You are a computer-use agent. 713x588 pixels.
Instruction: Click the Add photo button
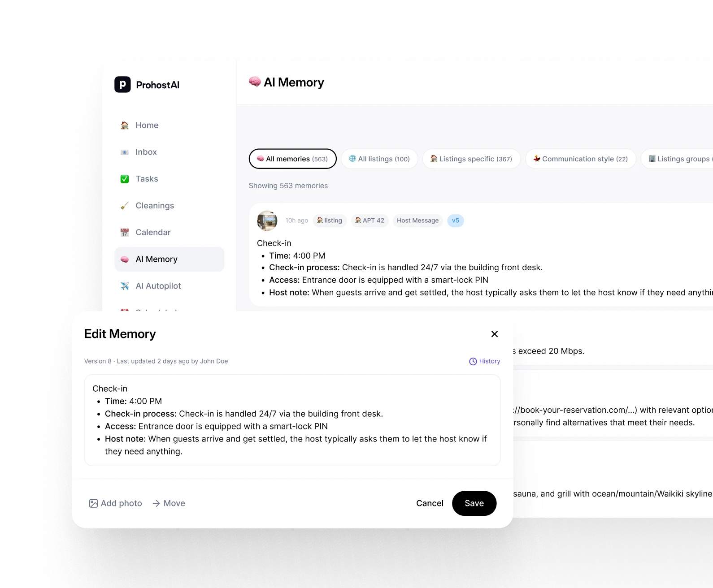point(116,503)
